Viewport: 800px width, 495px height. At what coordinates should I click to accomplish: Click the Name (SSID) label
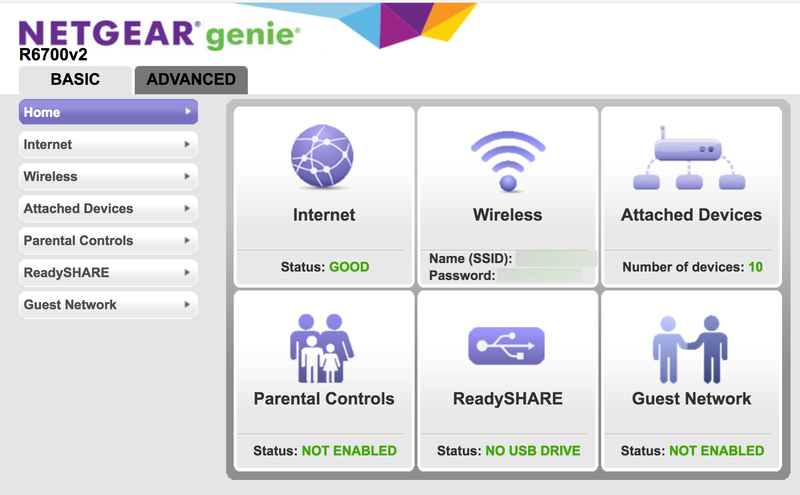[470, 259]
